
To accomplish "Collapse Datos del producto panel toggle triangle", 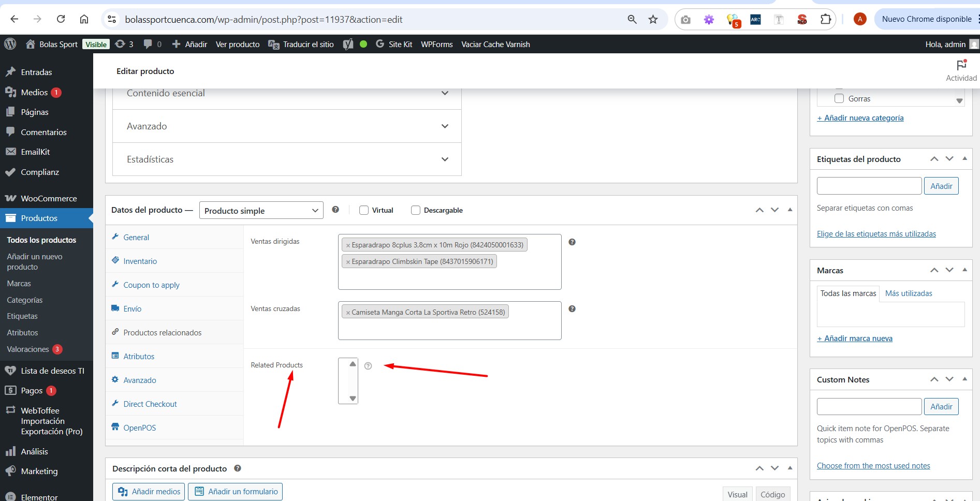I will pos(790,210).
